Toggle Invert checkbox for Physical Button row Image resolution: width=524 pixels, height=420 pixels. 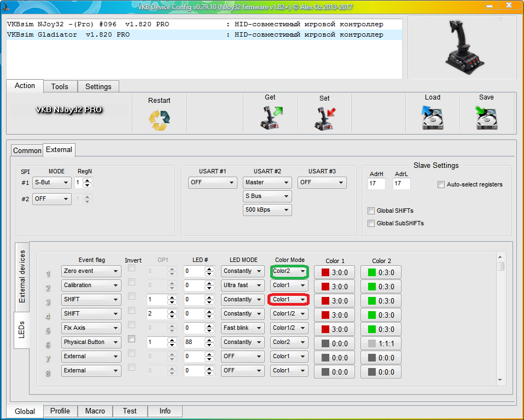coord(132,339)
